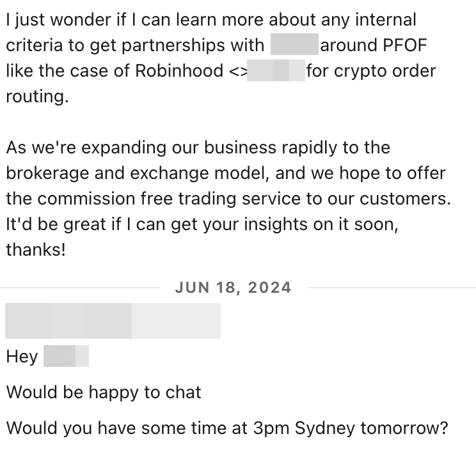Click the blurred name after "Robinhood <>"

pos(275,70)
